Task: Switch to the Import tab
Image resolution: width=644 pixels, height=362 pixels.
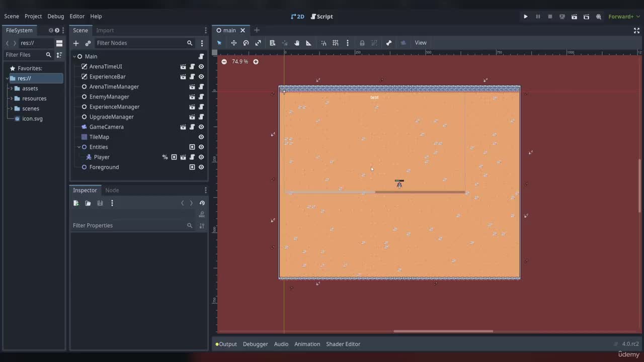Action: 105,30
